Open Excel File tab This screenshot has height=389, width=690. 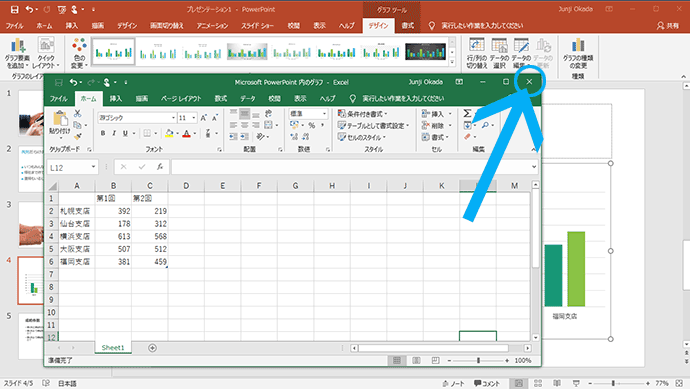[x=59, y=99]
